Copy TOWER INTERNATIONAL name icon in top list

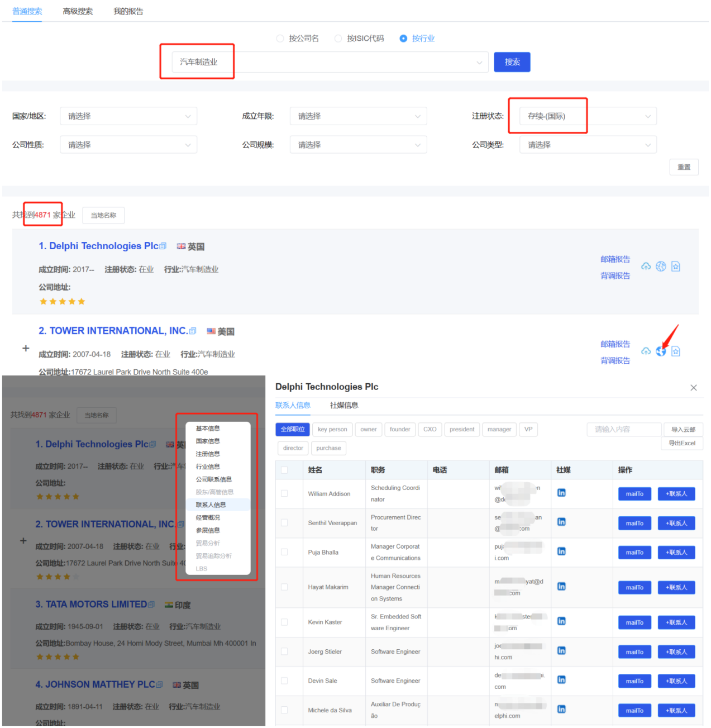click(x=193, y=331)
